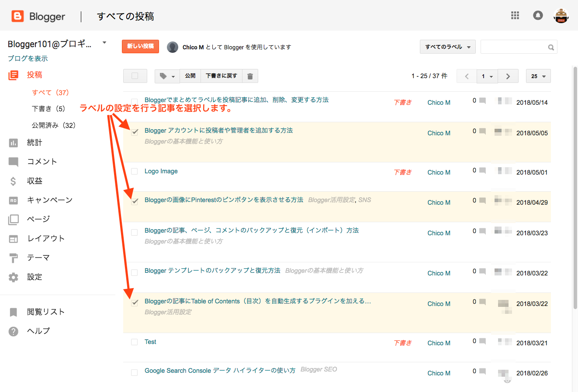
Task: Show すべて (37) posts
Action: click(x=50, y=93)
